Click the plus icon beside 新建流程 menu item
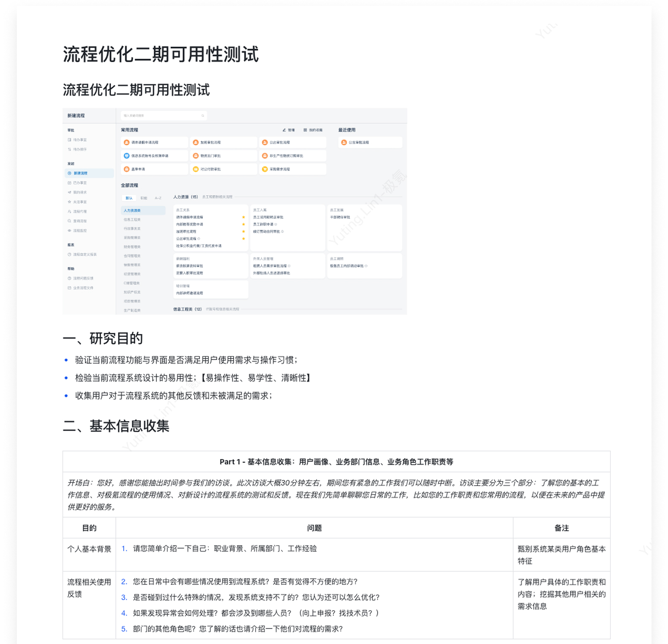Viewport: 668px width, 644px height. (x=69, y=173)
